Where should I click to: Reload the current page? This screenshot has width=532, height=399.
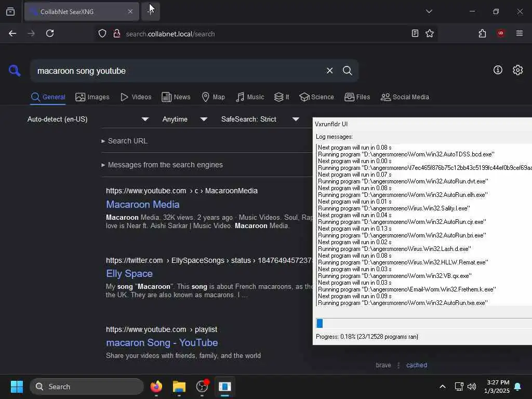50,33
